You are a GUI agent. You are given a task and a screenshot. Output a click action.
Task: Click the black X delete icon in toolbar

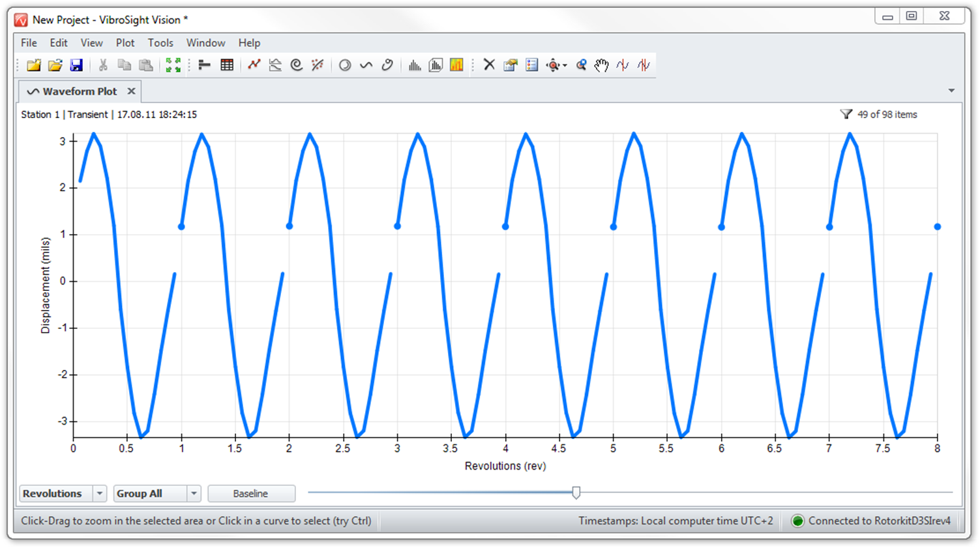pos(489,65)
